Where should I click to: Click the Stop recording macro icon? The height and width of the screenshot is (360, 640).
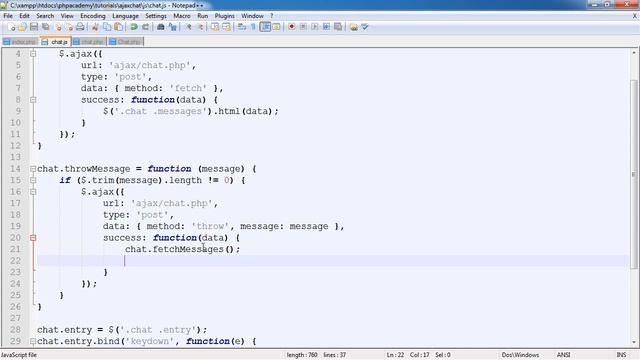click(x=303, y=27)
